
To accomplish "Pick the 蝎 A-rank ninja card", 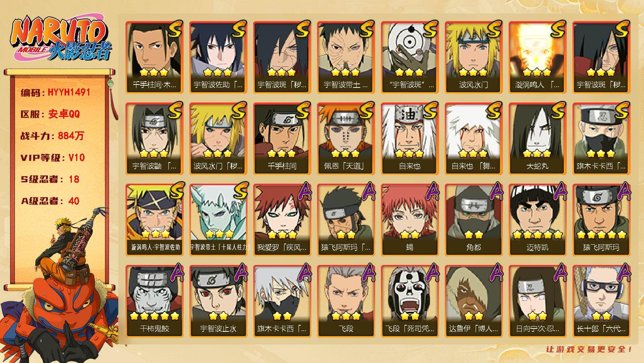I will tap(410, 220).
